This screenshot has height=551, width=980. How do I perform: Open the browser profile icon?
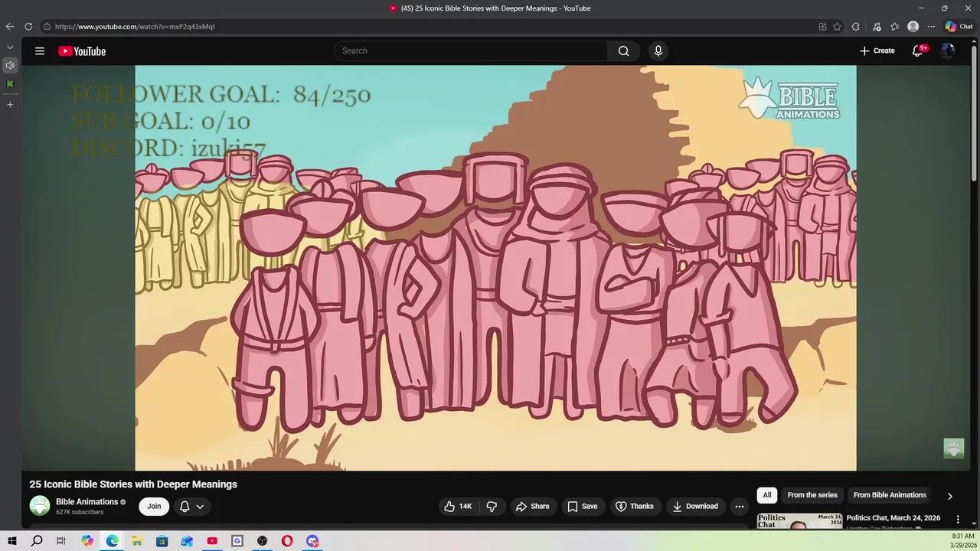click(913, 26)
